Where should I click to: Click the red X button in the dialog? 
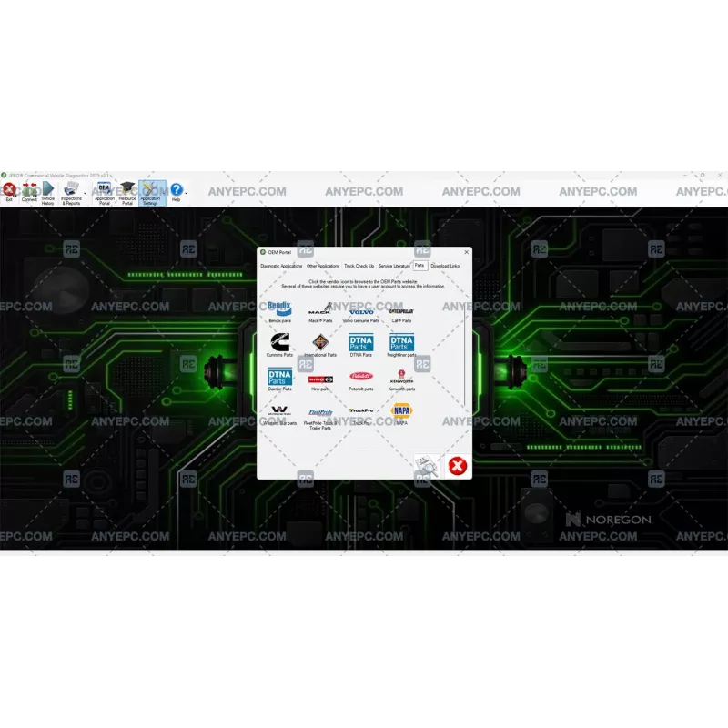[457, 466]
